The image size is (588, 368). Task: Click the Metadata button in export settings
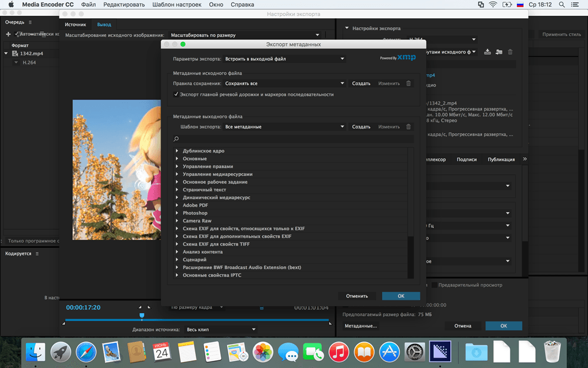click(360, 326)
